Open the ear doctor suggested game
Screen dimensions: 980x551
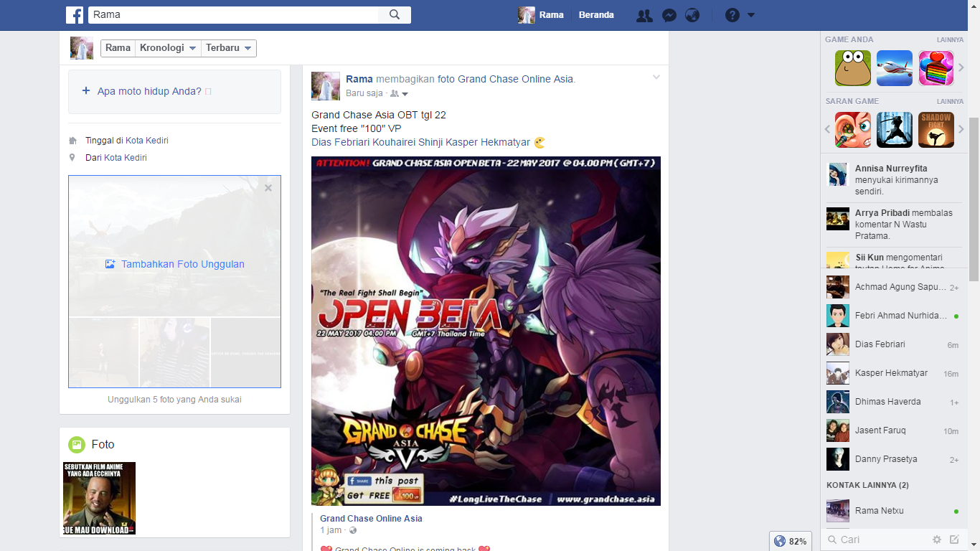click(x=853, y=130)
